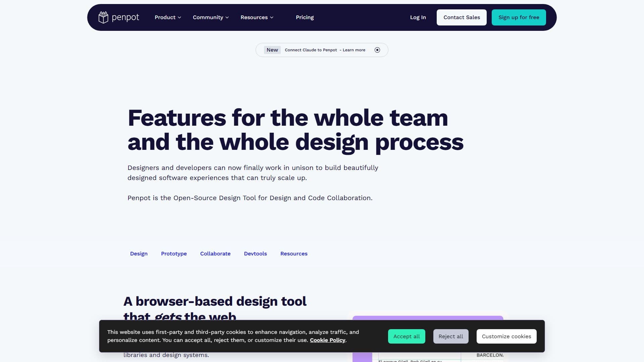The height and width of the screenshot is (362, 644).
Task: Jump to the Design section tab
Action: tap(139, 254)
